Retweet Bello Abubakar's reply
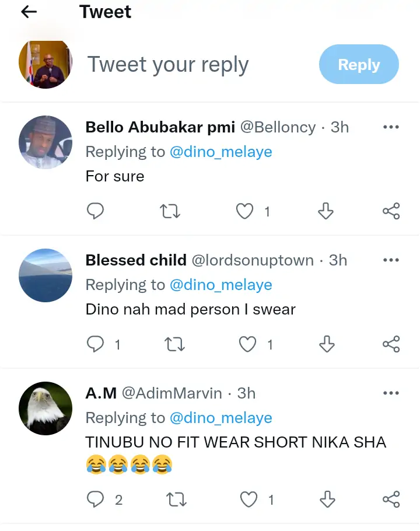The height and width of the screenshot is (531, 420). coord(170,211)
